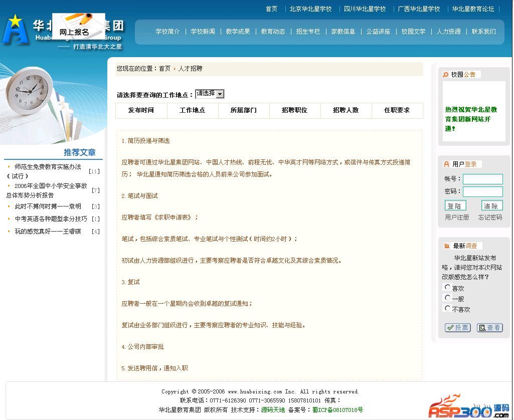Viewport: 514px width, 420px height.
Task: Open the 忘记密码 link
Action: pyautogui.click(x=490, y=217)
